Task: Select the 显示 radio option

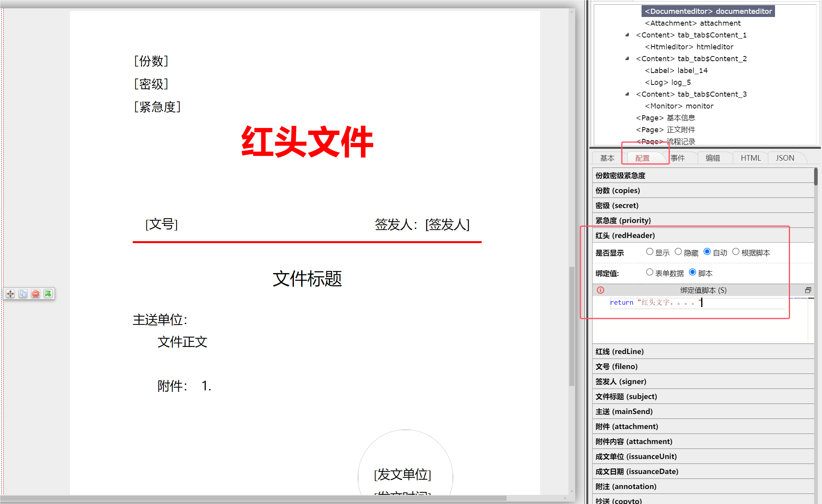Action: [649, 252]
